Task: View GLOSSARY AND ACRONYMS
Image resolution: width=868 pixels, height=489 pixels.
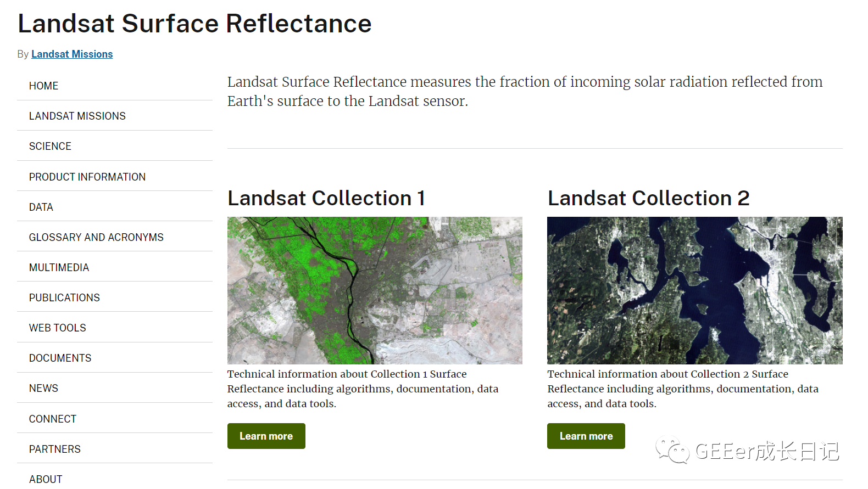Action: (96, 237)
